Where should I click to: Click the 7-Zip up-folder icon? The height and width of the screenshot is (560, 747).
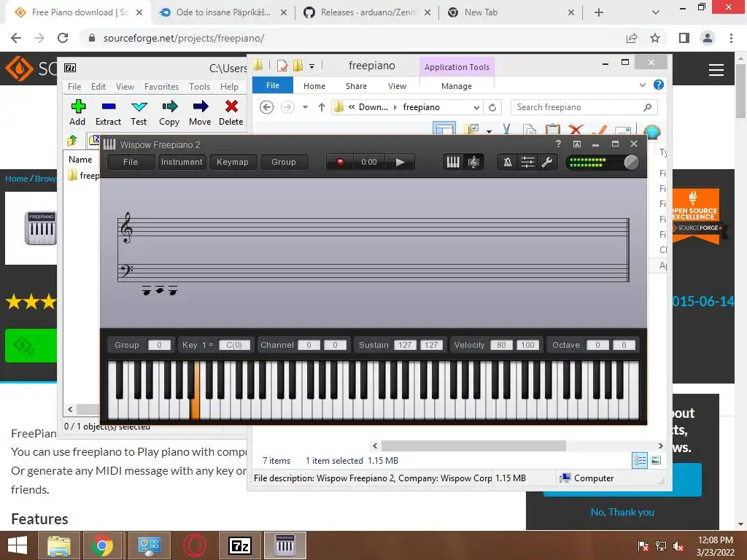(x=72, y=140)
